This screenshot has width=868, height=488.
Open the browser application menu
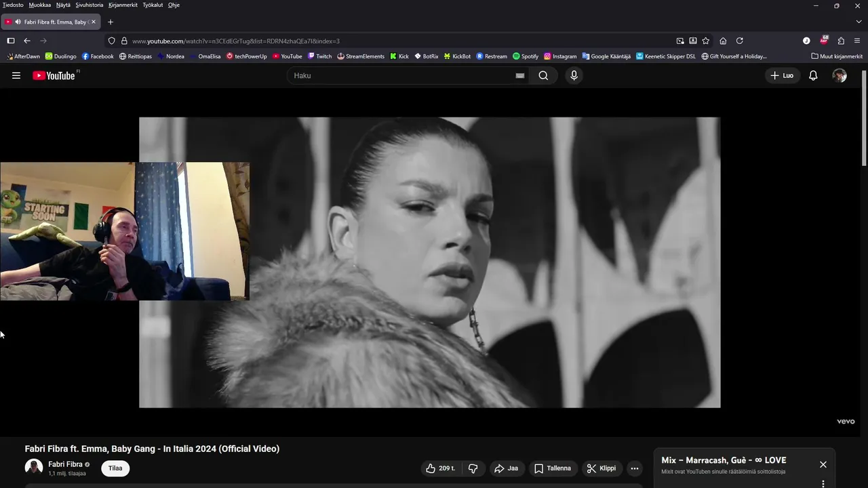pos(857,41)
